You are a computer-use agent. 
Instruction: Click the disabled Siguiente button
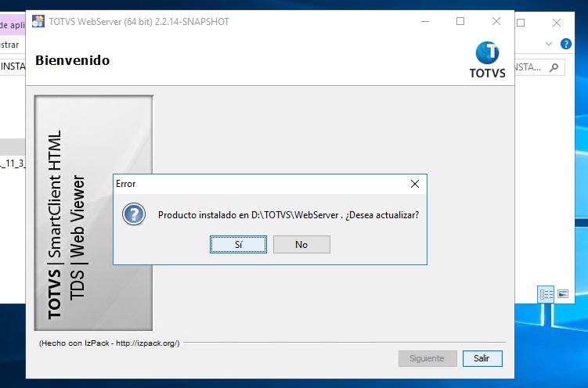[x=427, y=358]
